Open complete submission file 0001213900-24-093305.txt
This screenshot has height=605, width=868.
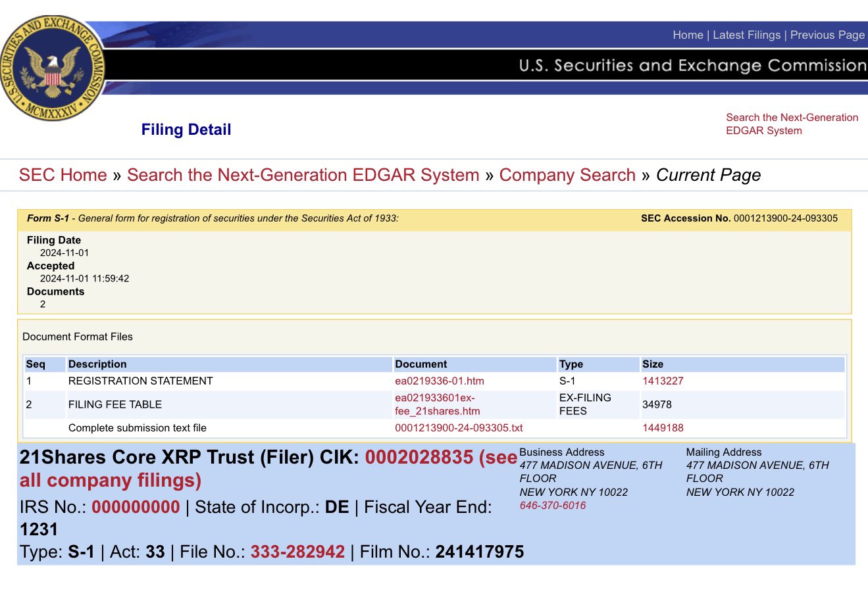(459, 428)
